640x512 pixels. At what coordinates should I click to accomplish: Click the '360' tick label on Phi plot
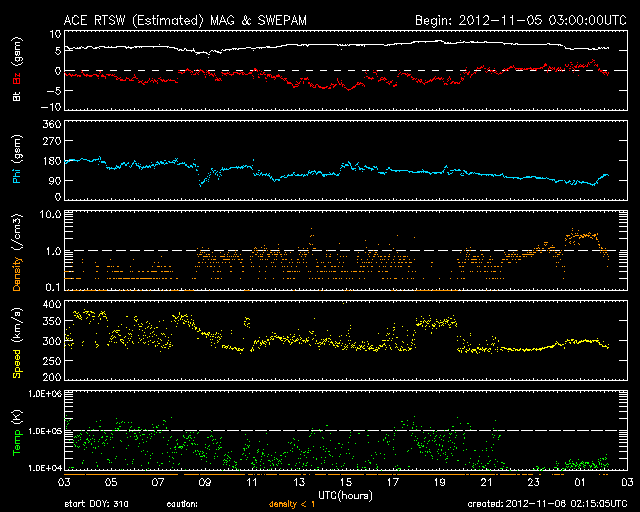52,124
